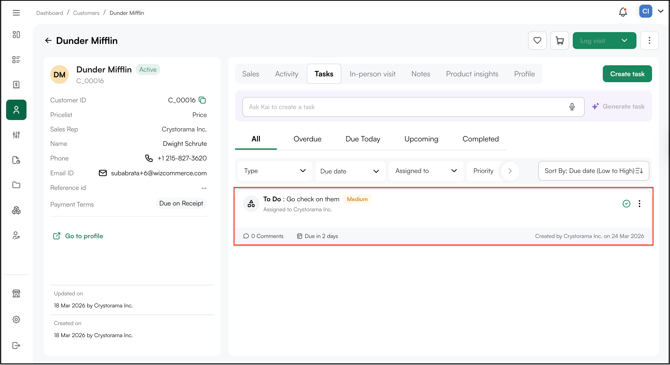Go to Customers breadcrumb

coord(86,13)
